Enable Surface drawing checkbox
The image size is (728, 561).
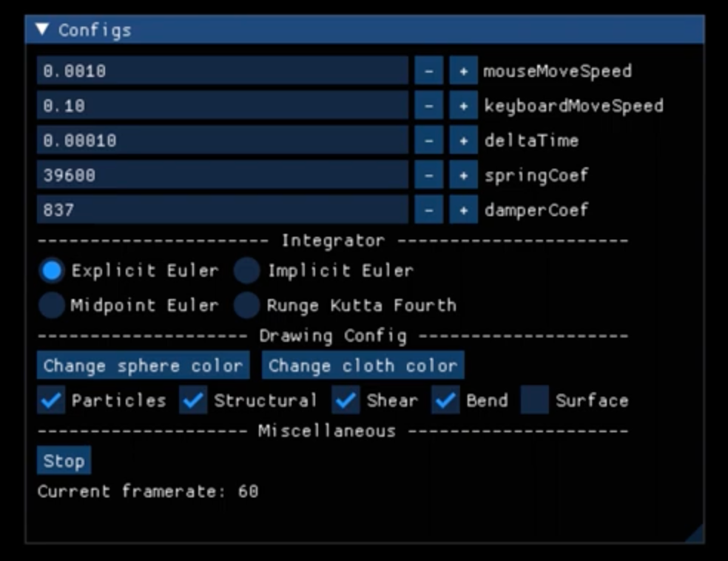click(x=534, y=400)
